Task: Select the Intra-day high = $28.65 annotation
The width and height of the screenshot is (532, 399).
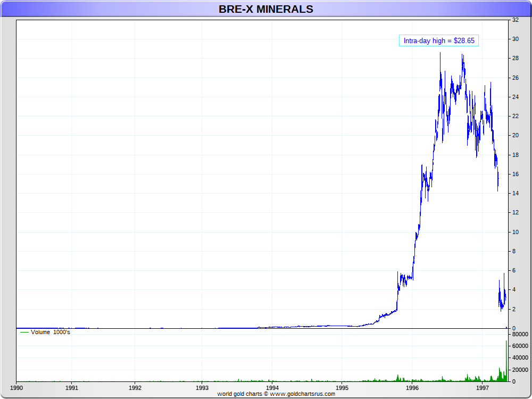Action: tap(439, 41)
